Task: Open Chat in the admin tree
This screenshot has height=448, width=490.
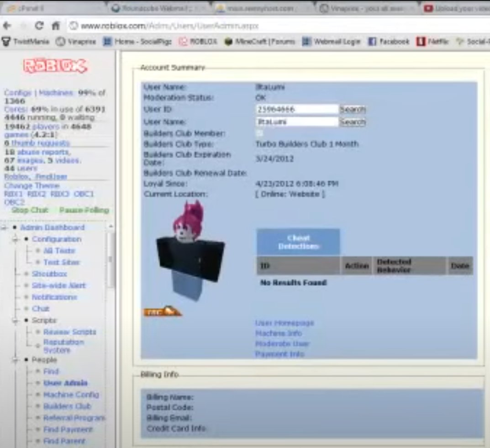Action: (41, 309)
